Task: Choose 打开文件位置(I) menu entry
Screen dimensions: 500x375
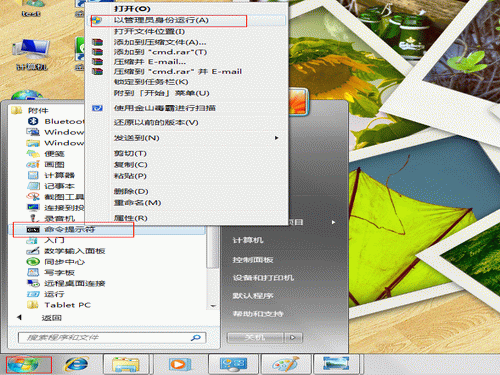Action: pyautogui.click(x=149, y=32)
